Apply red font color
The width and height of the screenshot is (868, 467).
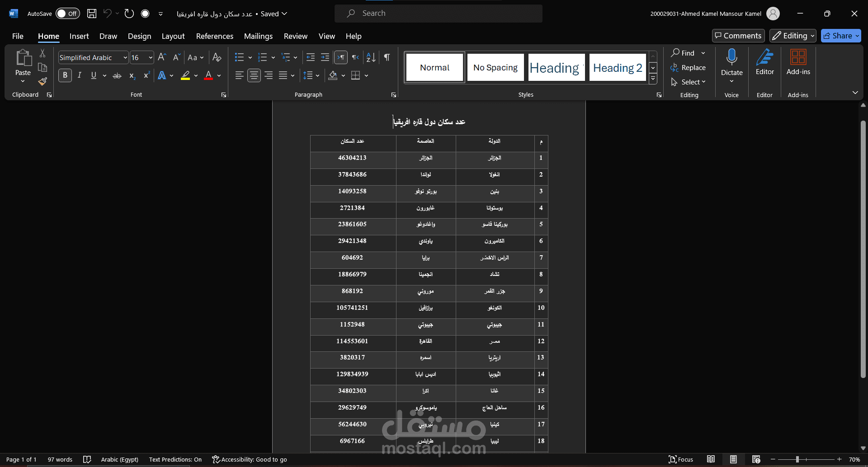(208, 75)
